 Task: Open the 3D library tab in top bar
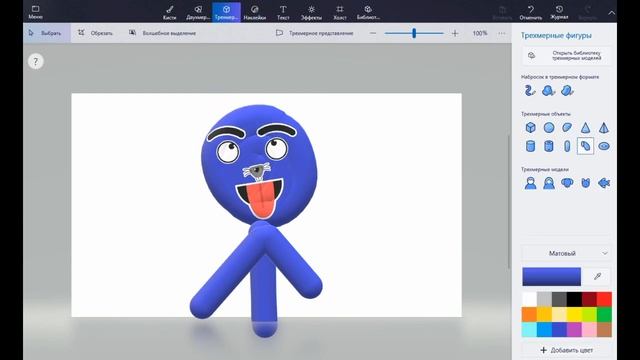click(x=368, y=12)
